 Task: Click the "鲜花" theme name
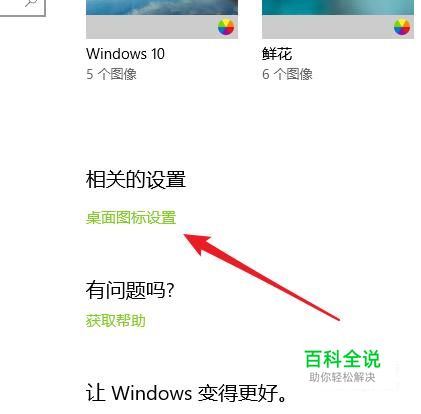(277, 54)
